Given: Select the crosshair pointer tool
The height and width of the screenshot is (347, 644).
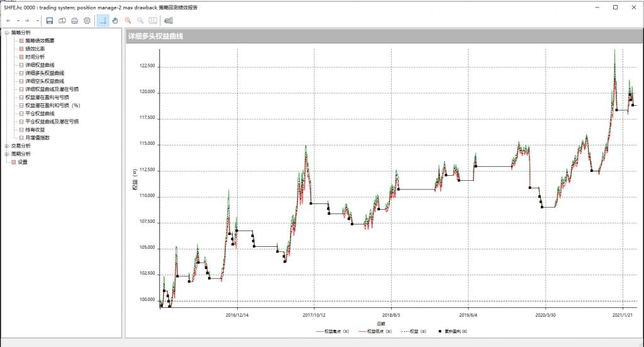Looking at the screenshot, I should tap(103, 21).
